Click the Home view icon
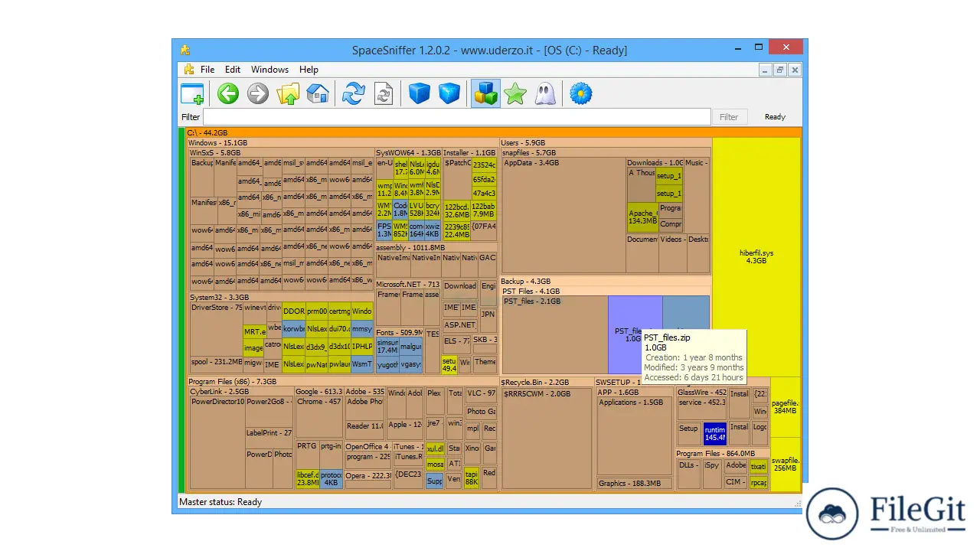This screenshot has height=551, width=980. (318, 94)
